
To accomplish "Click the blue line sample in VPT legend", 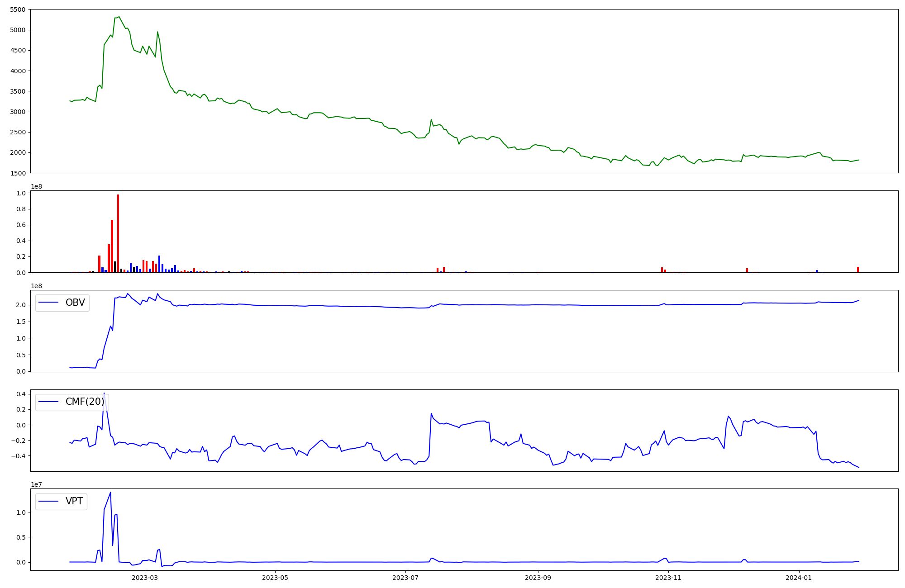I will [49, 501].
